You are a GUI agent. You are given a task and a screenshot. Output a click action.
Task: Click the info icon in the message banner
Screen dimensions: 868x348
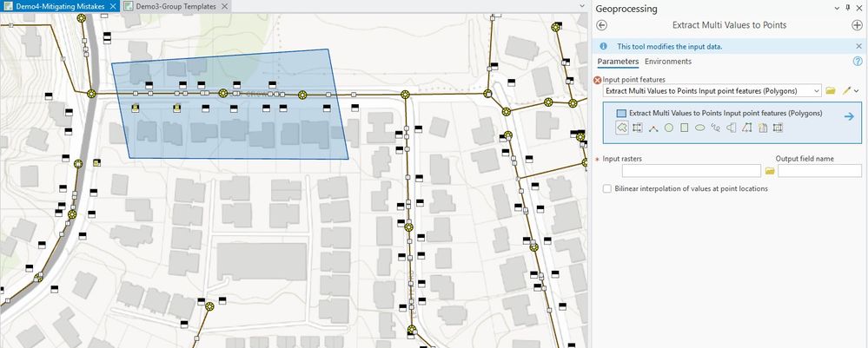tap(603, 47)
